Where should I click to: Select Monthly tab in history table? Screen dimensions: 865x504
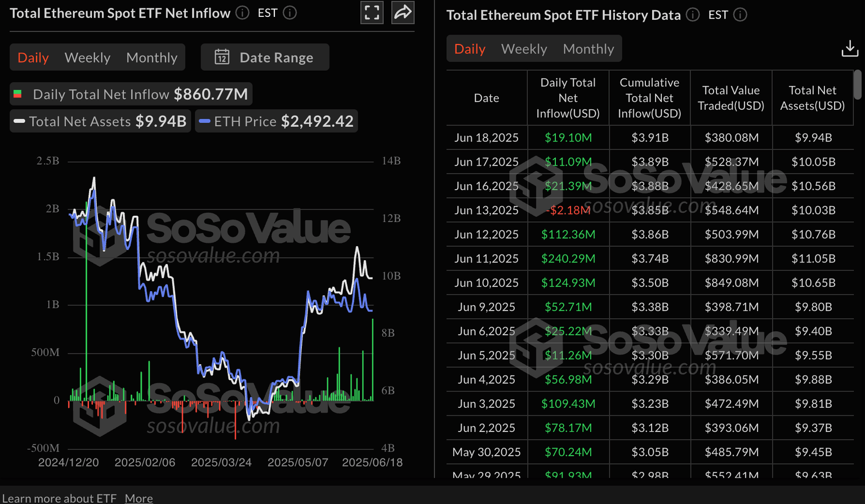[x=588, y=49]
